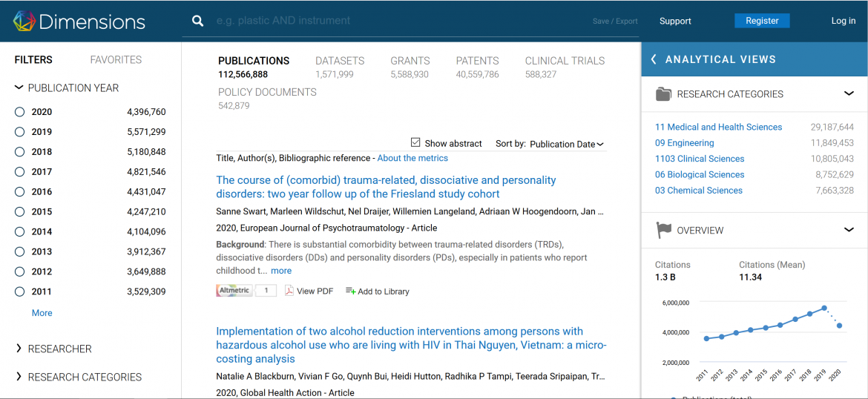Viewport: 868px width, 399px height.
Task: Click the Dimensions logo icon
Action: [x=24, y=22]
